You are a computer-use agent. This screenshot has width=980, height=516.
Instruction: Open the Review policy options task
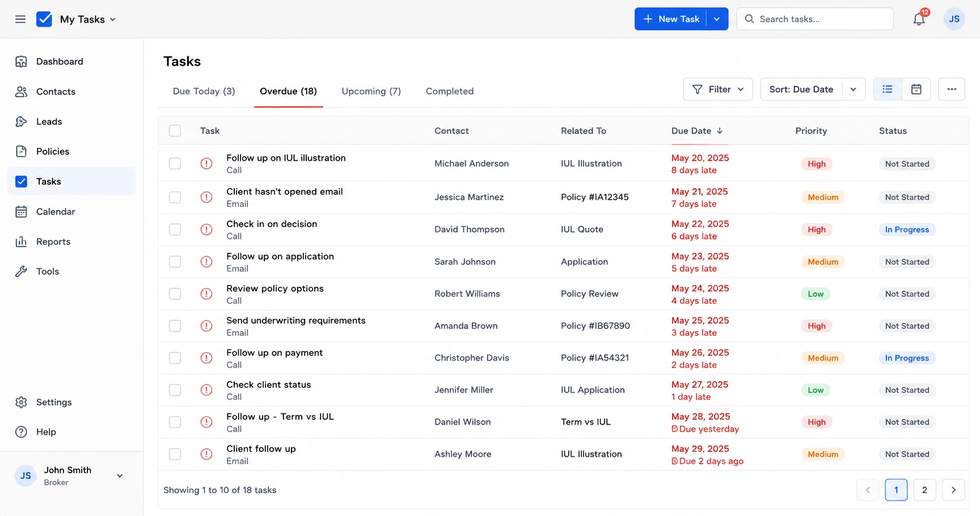point(274,289)
